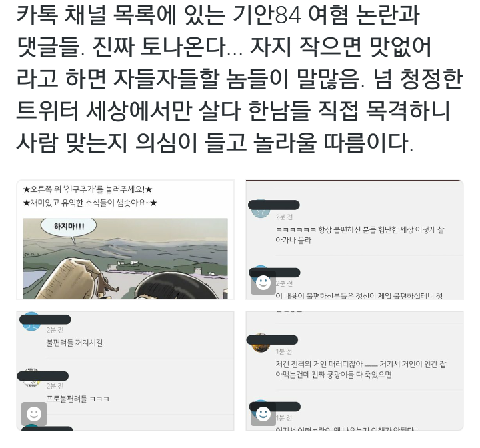Click redacted username above 불편러들 꺼지시길
Screen dimensions: 480x448
pos(45,319)
